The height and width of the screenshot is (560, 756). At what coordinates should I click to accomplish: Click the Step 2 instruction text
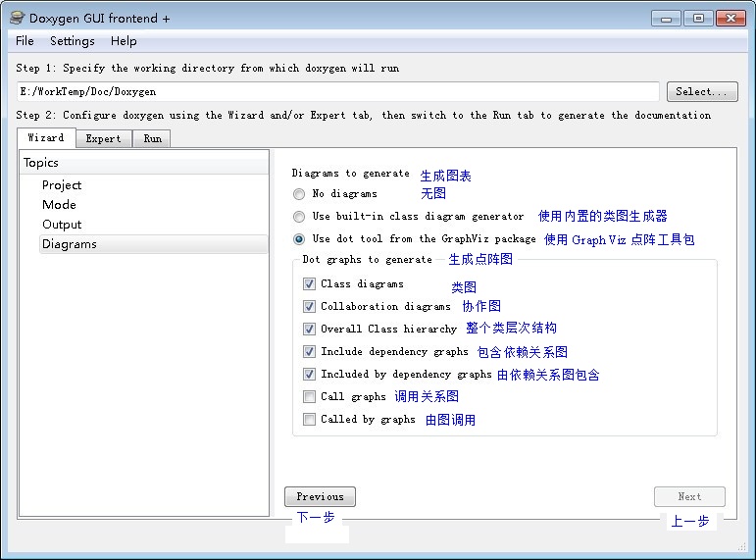pos(363,116)
